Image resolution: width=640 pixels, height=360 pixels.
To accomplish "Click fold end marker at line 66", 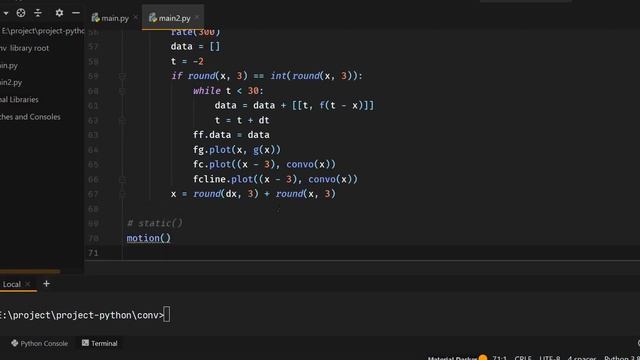I will [x=122, y=179].
